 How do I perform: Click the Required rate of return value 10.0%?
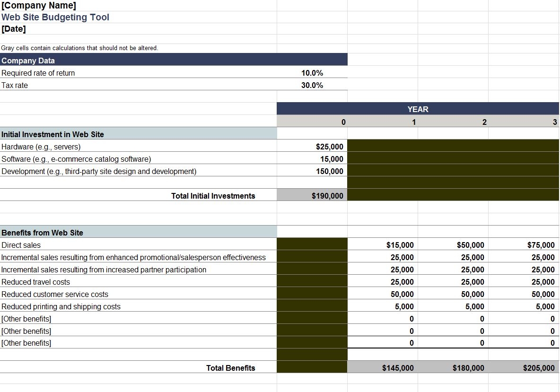tap(312, 73)
